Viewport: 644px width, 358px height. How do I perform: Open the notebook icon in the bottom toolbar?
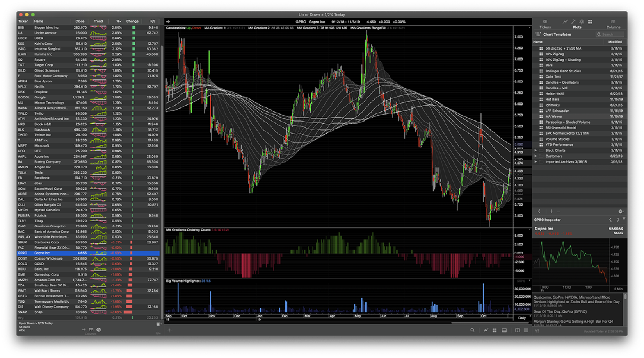pyautogui.click(x=517, y=330)
